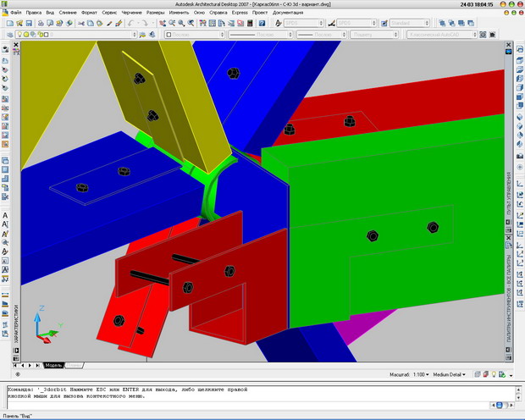This screenshot has width=525, height=420.
Task: Open the object color control dropdown
Action: [193, 36]
